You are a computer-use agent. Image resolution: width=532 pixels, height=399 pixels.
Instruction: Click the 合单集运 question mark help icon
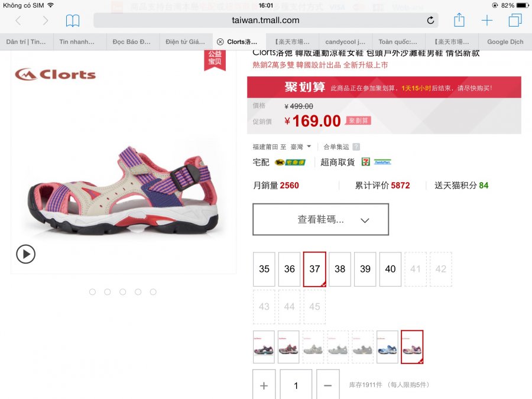(356, 147)
